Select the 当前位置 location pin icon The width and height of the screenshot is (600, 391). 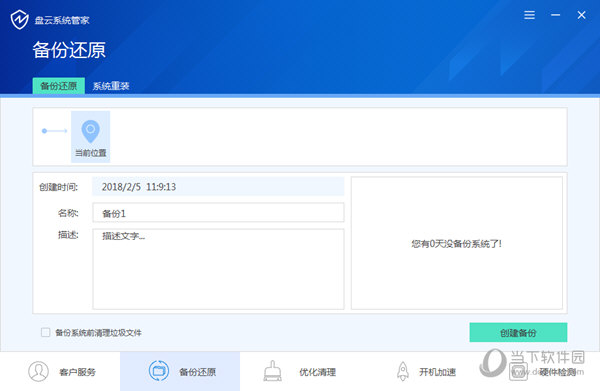pos(91,131)
